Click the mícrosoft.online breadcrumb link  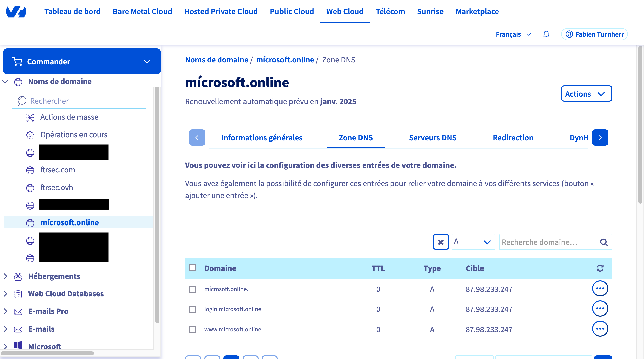pyautogui.click(x=285, y=60)
